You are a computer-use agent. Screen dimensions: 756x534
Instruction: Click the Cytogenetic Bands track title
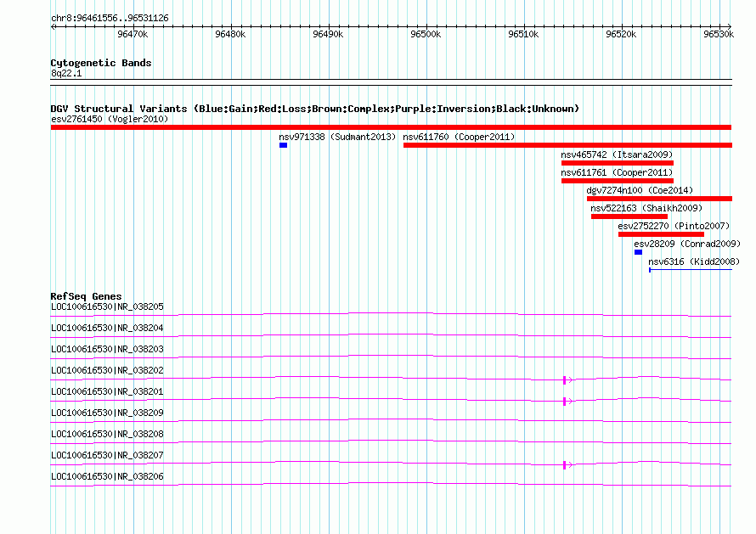coord(101,63)
